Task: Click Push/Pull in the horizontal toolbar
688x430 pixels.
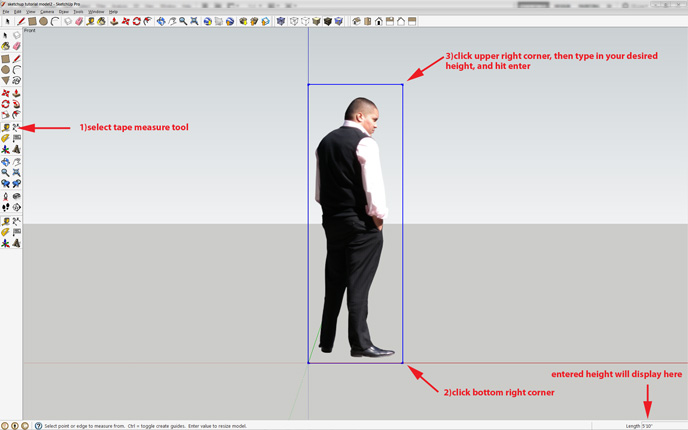Action: 114,21
